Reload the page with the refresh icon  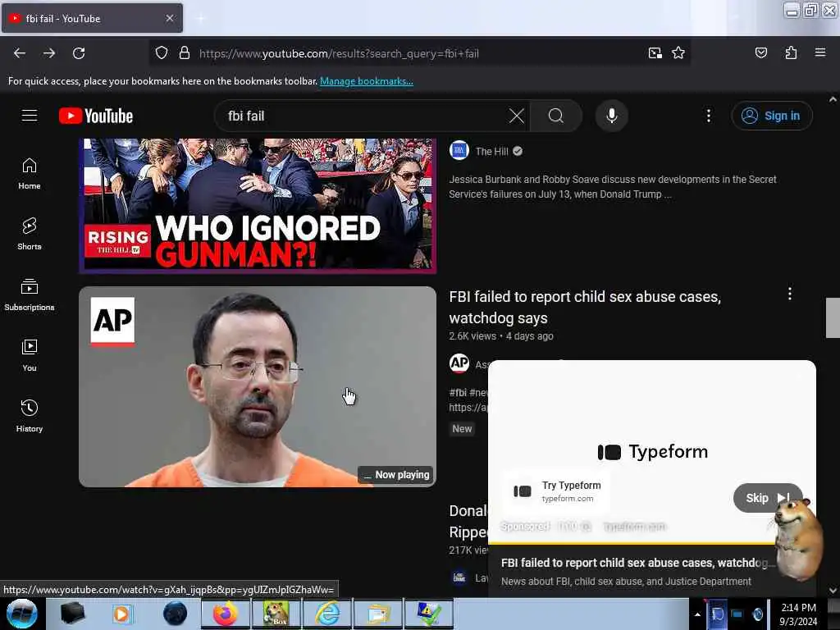point(79,53)
